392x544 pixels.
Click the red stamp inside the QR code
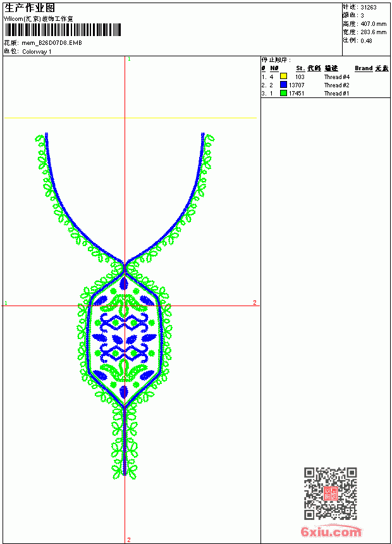pos(330,493)
